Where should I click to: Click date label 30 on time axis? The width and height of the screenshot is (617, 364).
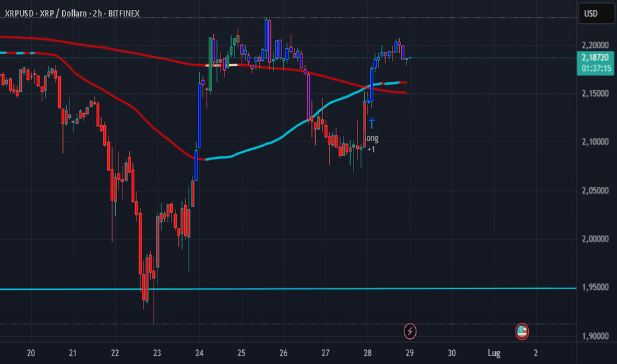pyautogui.click(x=451, y=353)
